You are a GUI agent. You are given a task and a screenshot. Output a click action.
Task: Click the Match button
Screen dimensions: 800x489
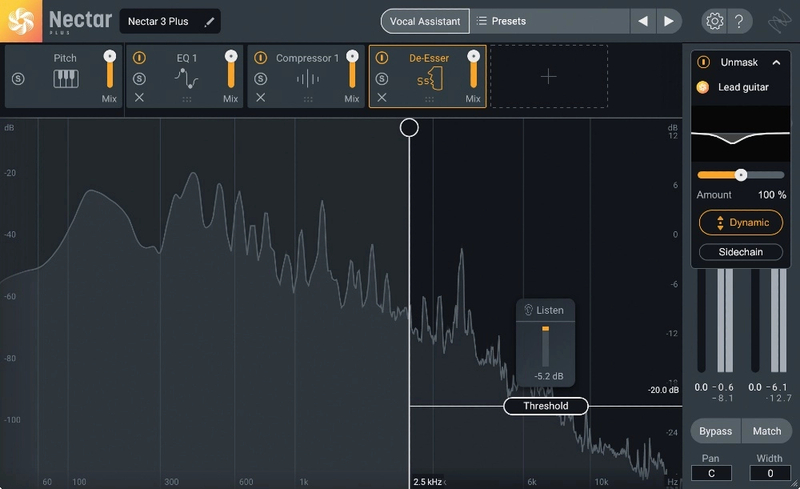767,431
